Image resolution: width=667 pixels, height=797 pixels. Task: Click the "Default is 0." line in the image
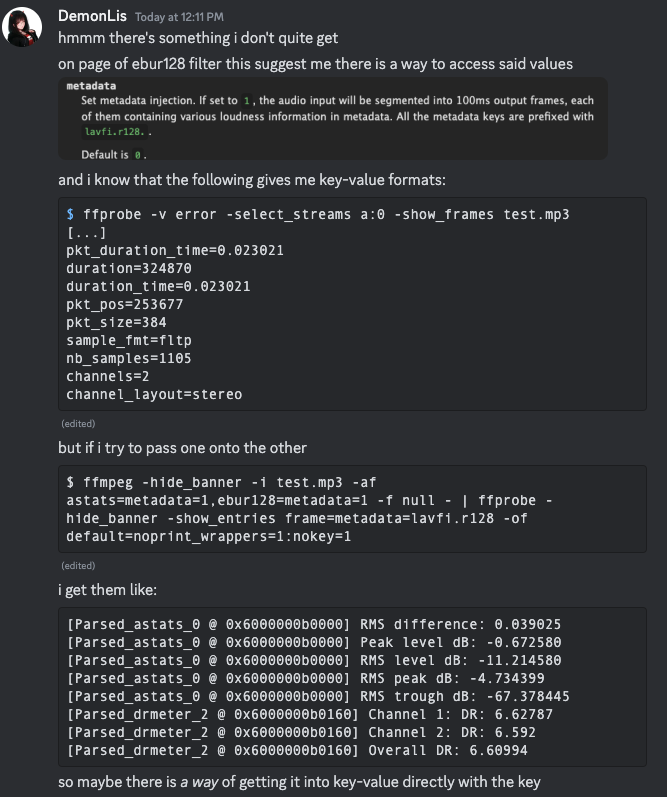[x=113, y=155]
